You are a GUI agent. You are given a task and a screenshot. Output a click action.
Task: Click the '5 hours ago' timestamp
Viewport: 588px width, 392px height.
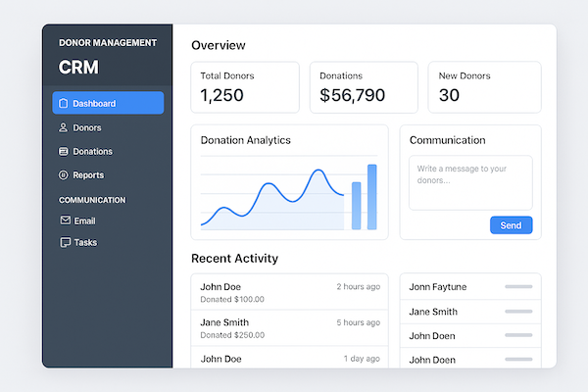[358, 322]
